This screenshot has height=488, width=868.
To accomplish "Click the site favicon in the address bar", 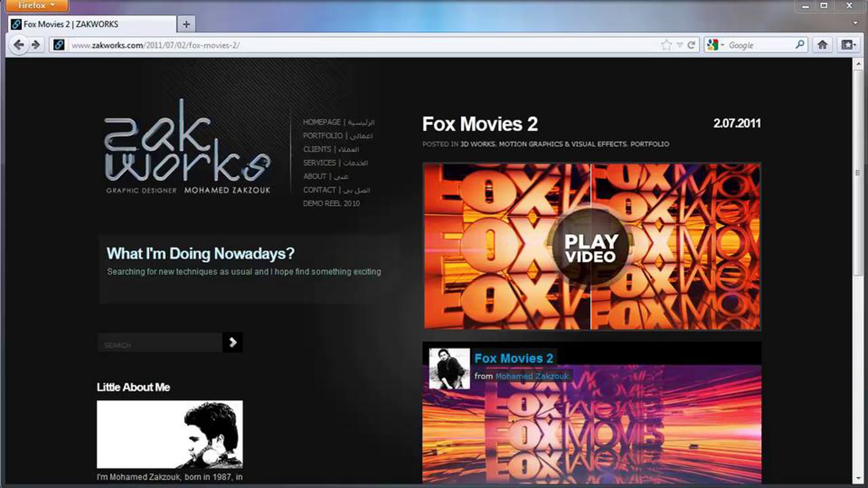I will coord(59,45).
